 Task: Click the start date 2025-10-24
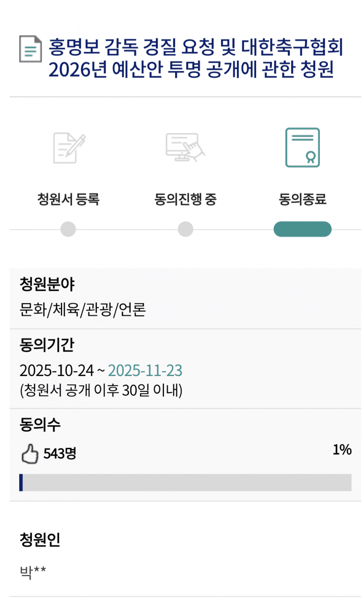(57, 370)
